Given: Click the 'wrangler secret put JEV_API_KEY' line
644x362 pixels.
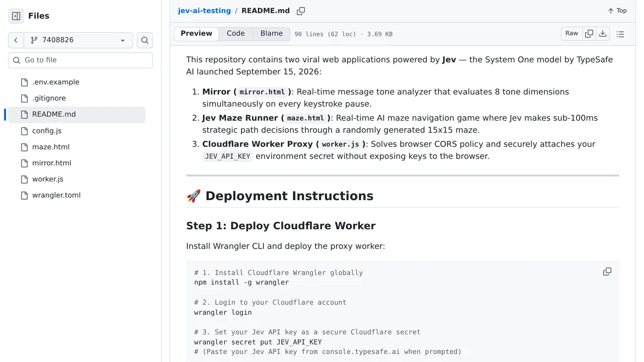Looking at the screenshot, I should click(x=258, y=342).
